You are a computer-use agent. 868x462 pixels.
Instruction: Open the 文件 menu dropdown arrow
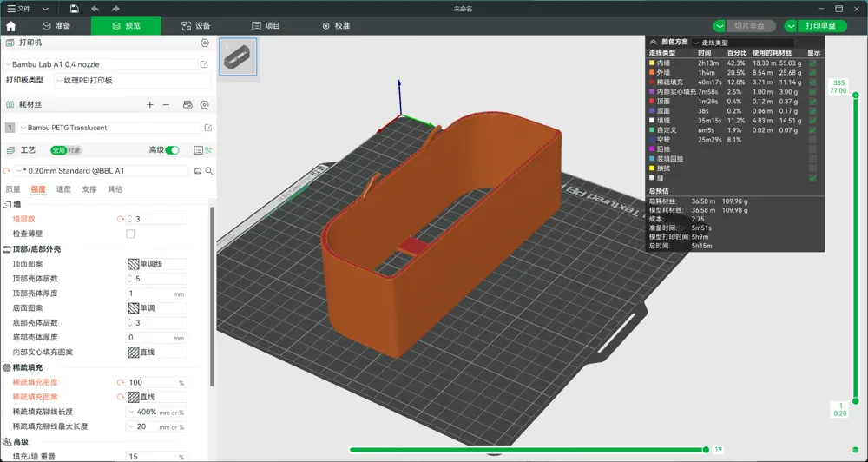coord(45,9)
